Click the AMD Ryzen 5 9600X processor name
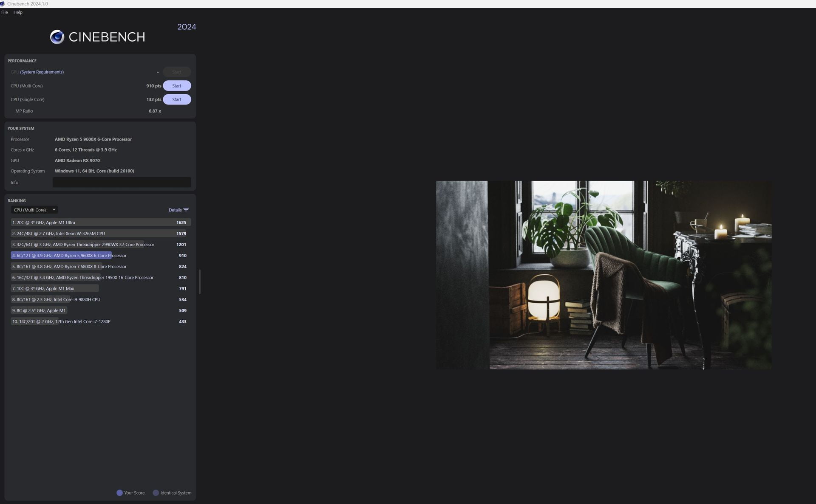 [x=93, y=139]
